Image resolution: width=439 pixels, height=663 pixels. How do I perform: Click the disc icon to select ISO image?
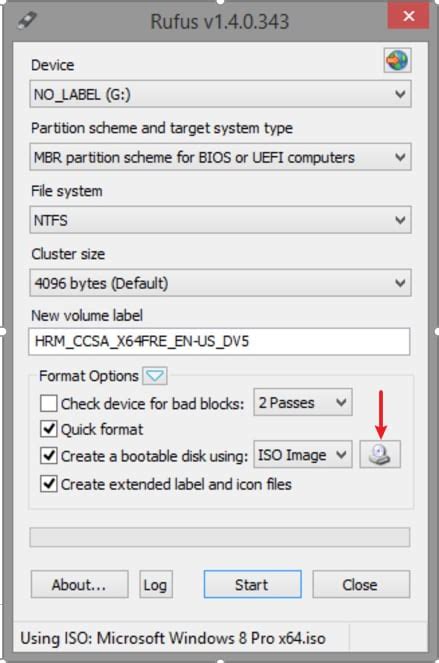pyautogui.click(x=380, y=455)
